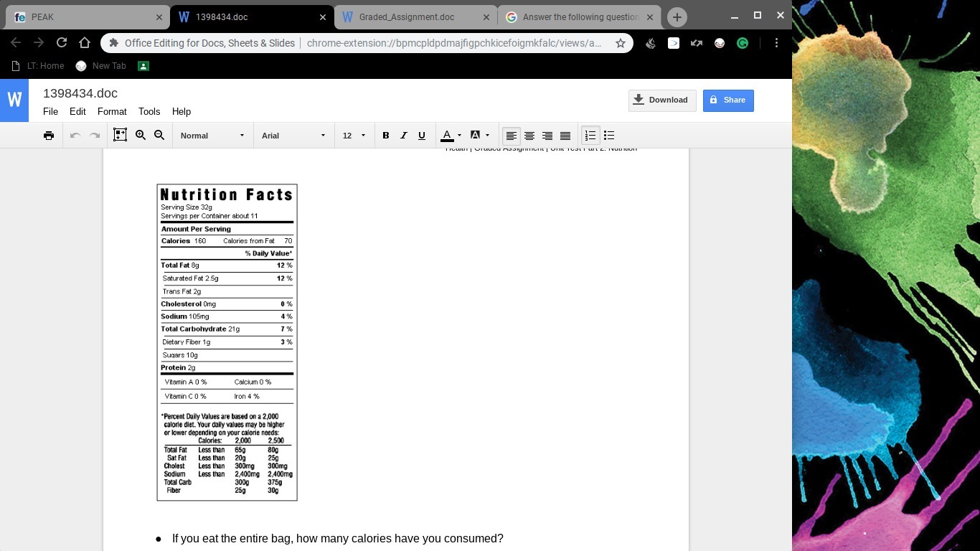The width and height of the screenshot is (980, 551).
Task: Zoom out with the magnifier minus icon
Action: 159,135
